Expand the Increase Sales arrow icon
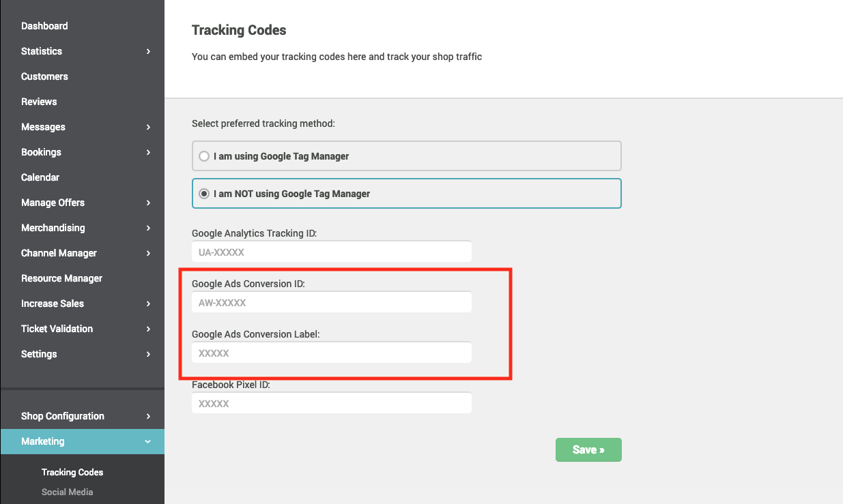This screenshot has height=504, width=843. pyautogui.click(x=148, y=303)
